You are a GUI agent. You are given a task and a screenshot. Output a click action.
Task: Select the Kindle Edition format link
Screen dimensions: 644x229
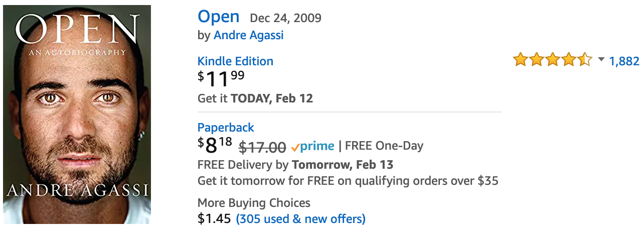(x=235, y=61)
